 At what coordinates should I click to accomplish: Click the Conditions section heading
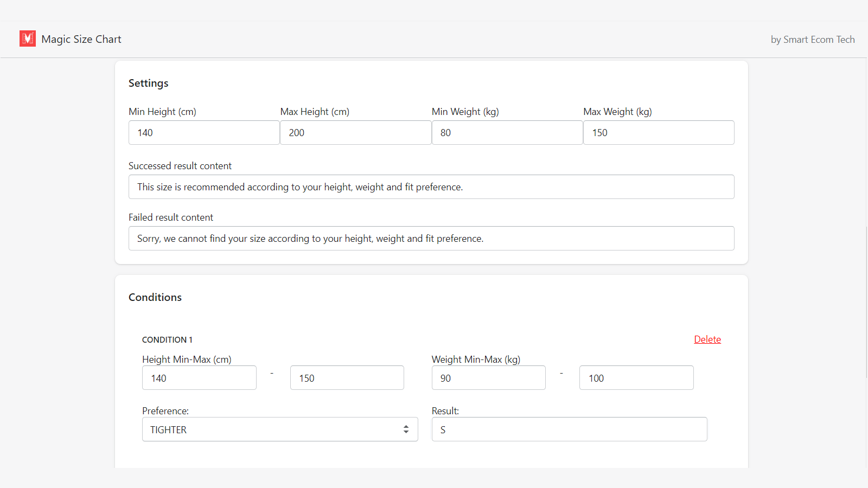tap(155, 298)
